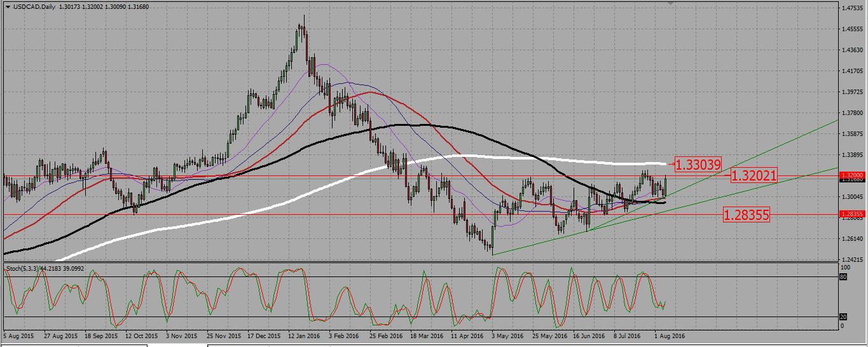Click the red 1.28355 tag on price axis
The image size is (868, 347).
[x=851, y=214]
